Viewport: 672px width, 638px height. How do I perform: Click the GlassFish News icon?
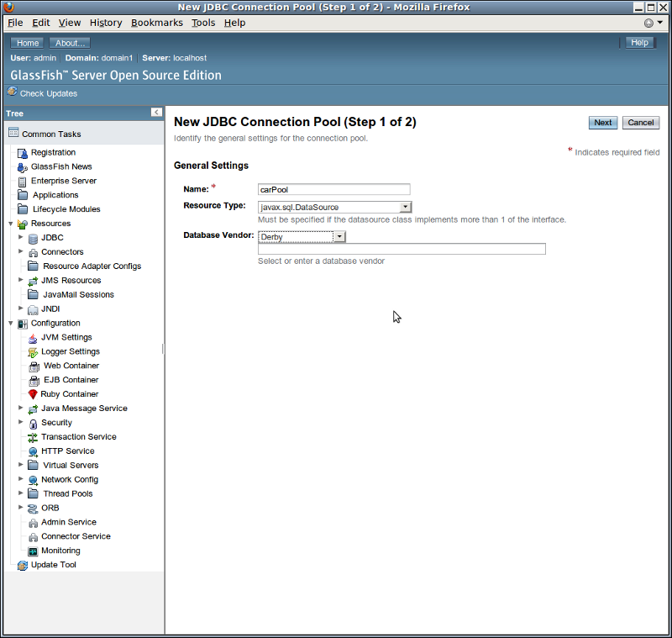point(23,167)
